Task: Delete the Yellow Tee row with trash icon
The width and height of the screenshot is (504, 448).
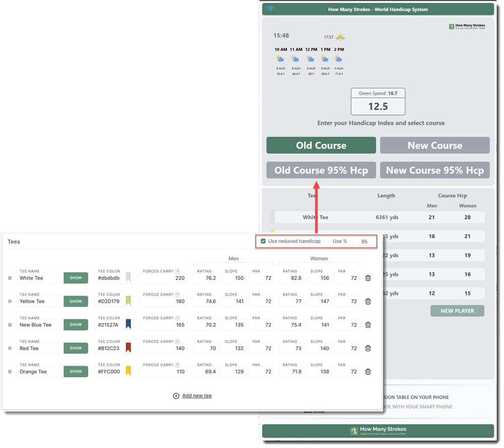Action: (x=368, y=302)
